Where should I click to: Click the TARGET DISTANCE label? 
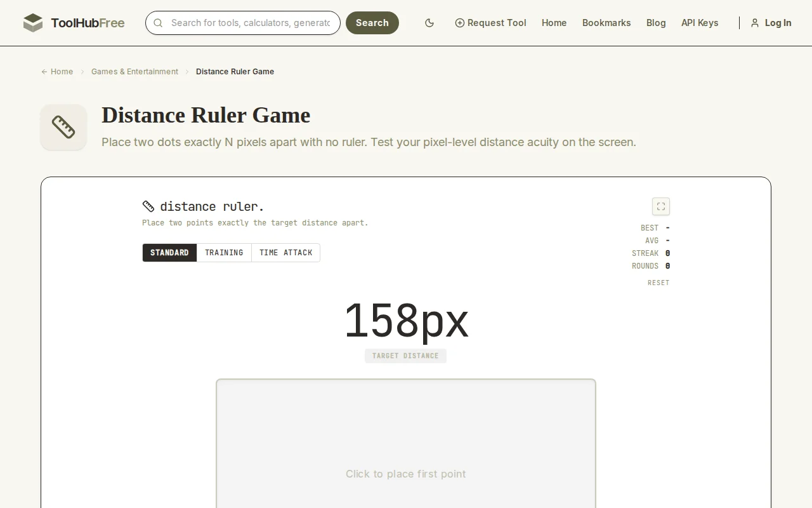coord(405,356)
